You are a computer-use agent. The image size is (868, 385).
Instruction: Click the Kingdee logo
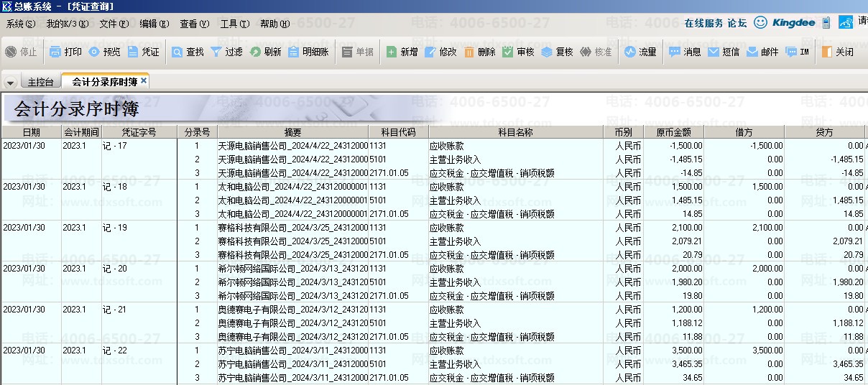click(794, 22)
